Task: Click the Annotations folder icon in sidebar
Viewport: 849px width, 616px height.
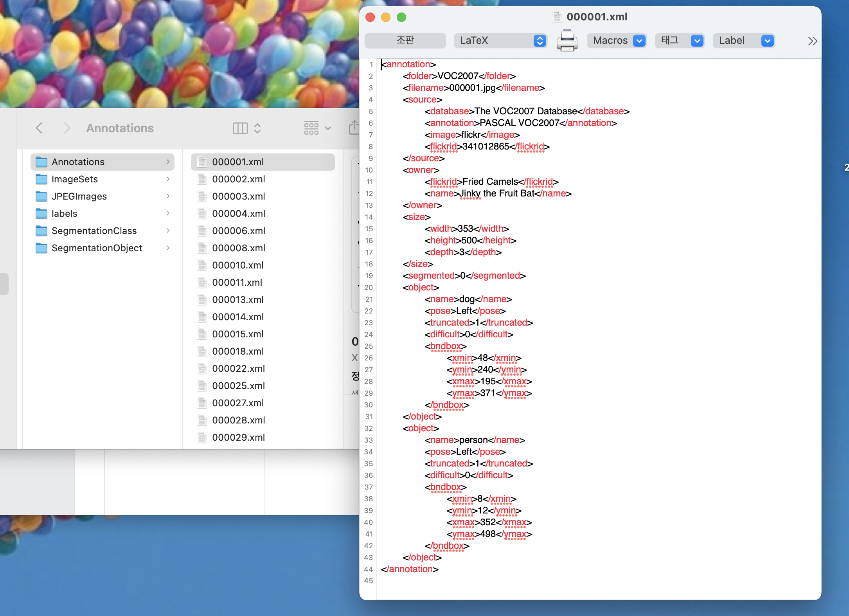Action: click(x=41, y=162)
